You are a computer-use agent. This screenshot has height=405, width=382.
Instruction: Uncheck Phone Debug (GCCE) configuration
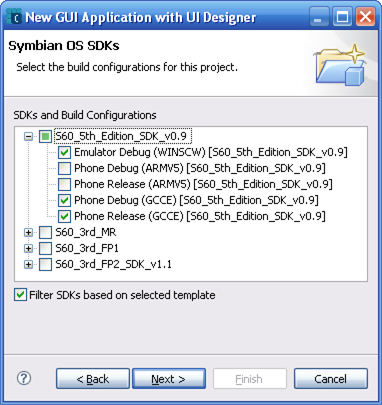[64, 200]
